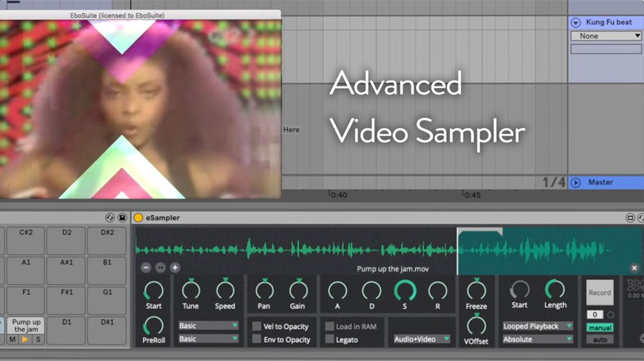Select auto record mode
The height and width of the screenshot is (361, 644).
click(600, 340)
